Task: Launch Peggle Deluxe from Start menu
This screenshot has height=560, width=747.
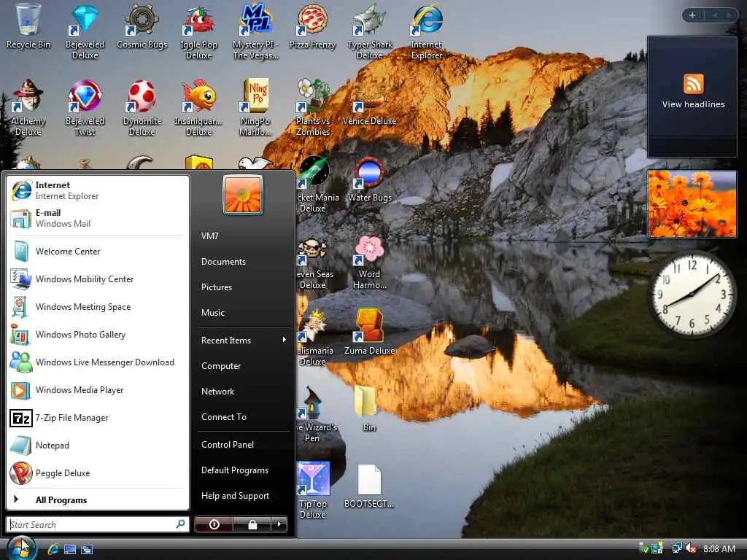Action: point(98,472)
